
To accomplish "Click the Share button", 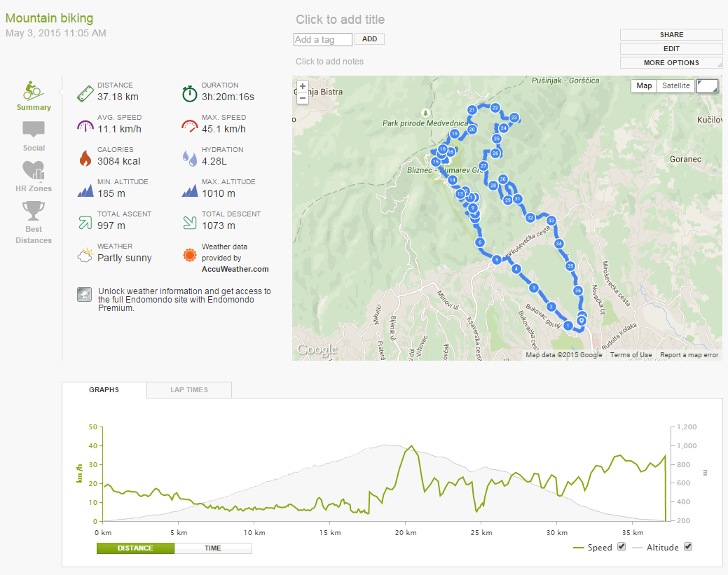I will tap(671, 35).
